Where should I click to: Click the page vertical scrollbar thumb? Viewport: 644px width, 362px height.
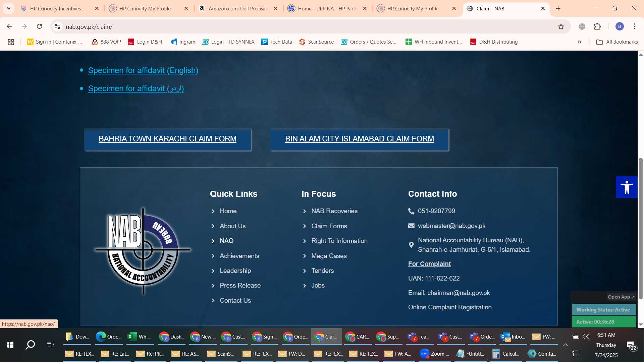point(641,228)
